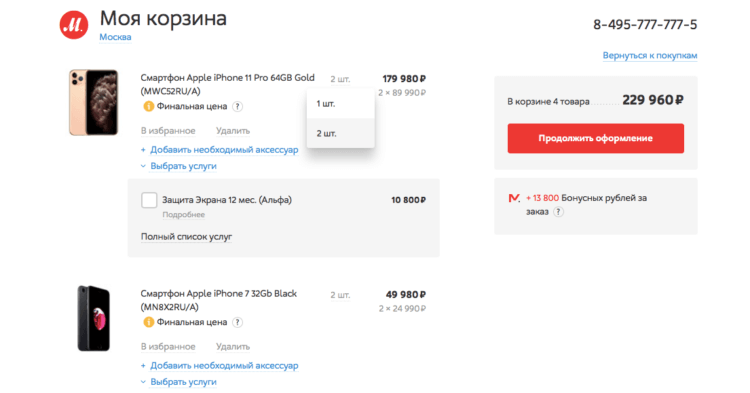The width and height of the screenshot is (750, 393).
Task: Select 1 шт. from quantity list
Action: pos(341,104)
